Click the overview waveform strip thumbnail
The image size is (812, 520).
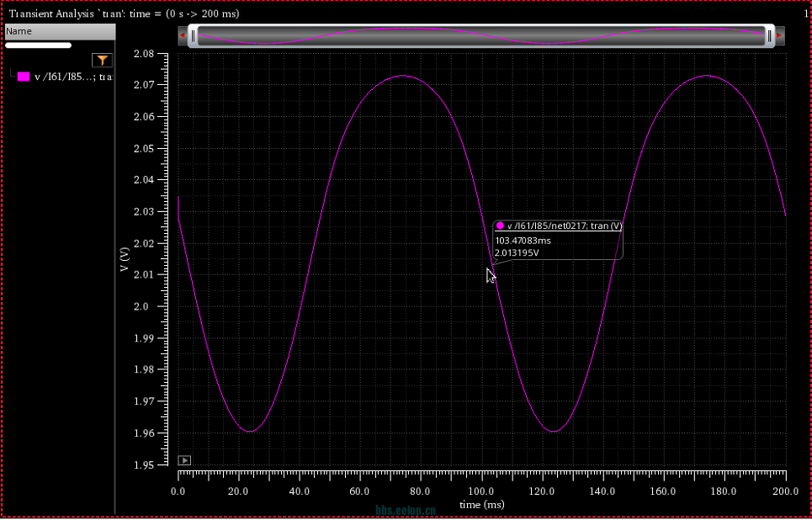[x=481, y=35]
